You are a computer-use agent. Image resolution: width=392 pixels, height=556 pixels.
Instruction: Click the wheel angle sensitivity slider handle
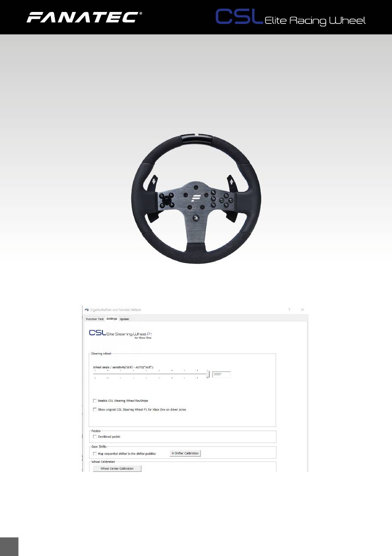[208, 374]
